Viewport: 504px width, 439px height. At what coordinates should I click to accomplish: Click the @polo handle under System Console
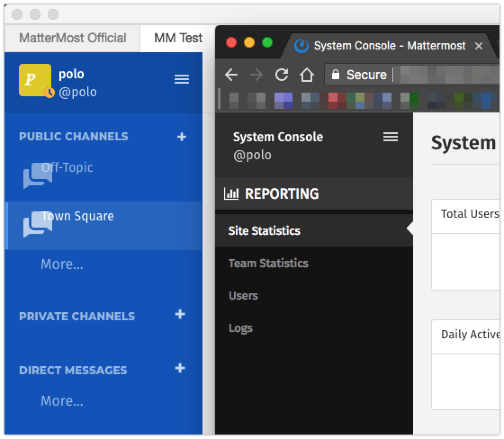252,155
